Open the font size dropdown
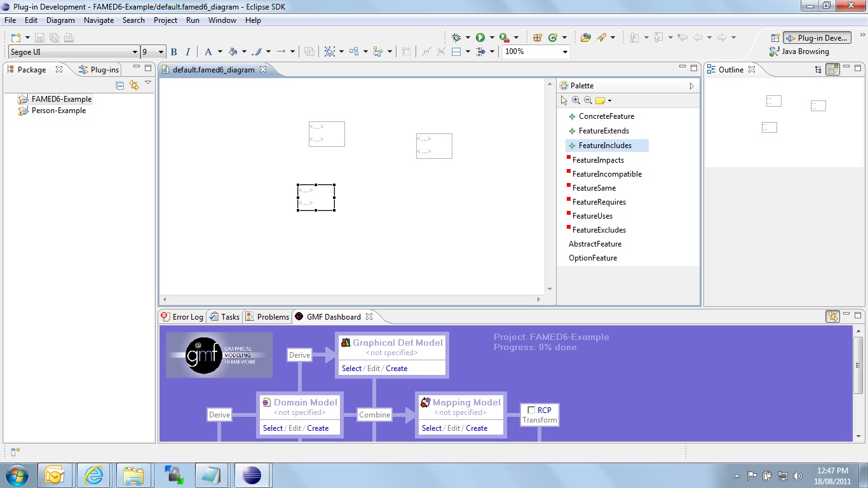 (161, 52)
